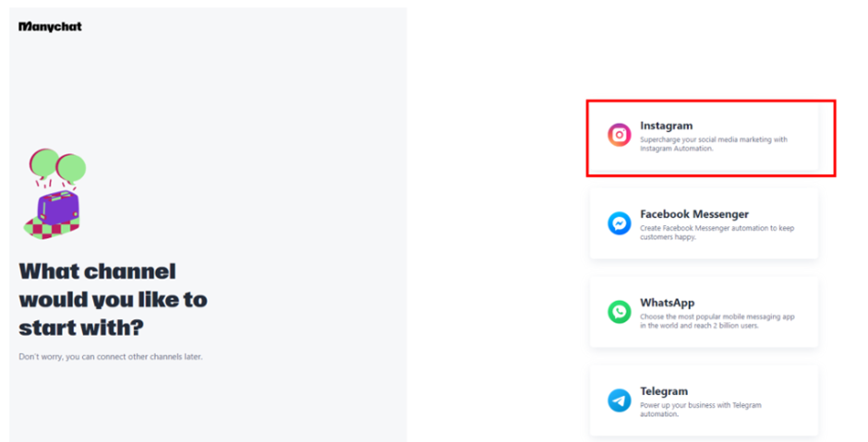
Task: Click "Don't worry, you can connect" note
Action: pos(110,356)
